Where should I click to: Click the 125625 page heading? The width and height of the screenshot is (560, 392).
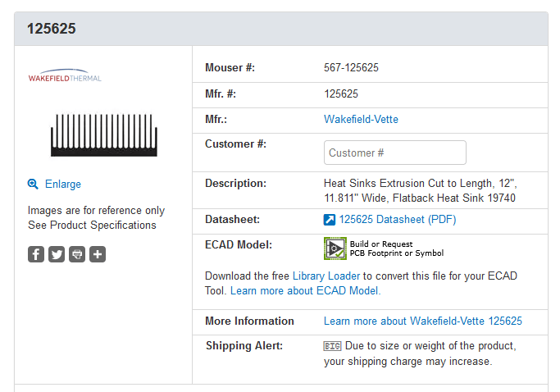52,29
